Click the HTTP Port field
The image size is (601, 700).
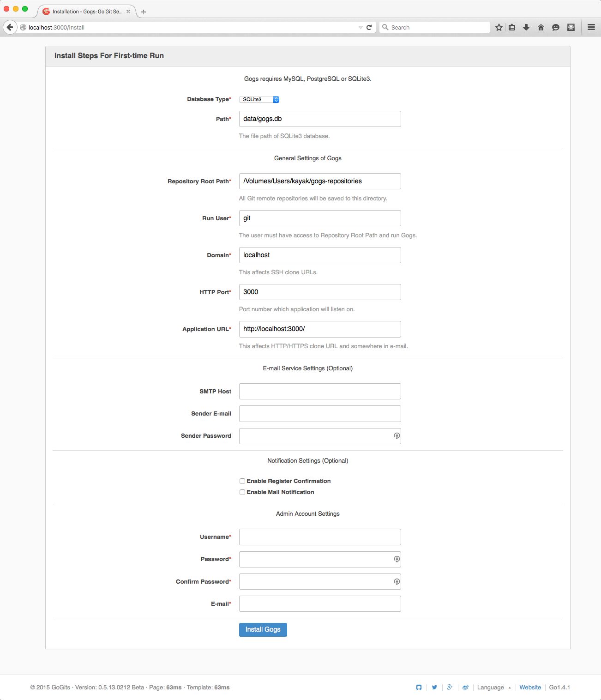(320, 292)
